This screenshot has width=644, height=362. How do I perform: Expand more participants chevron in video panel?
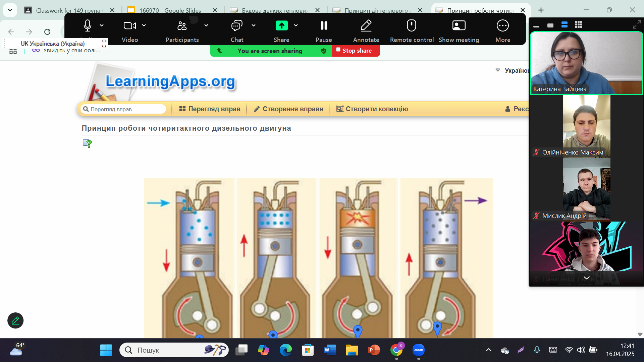586,278
